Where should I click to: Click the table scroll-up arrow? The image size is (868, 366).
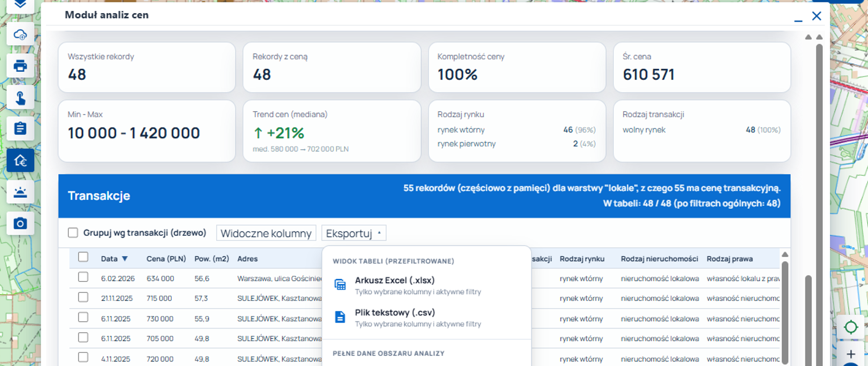pyautogui.click(x=785, y=254)
